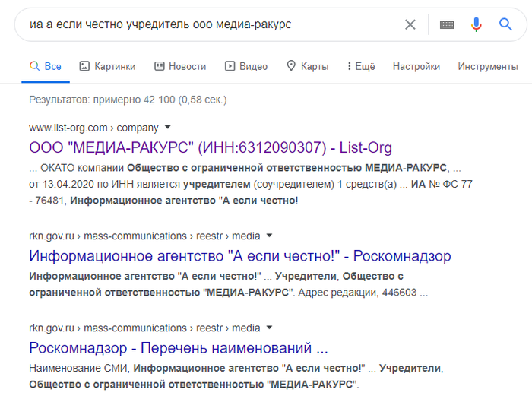Select the Все results tab

pyautogui.click(x=46, y=66)
